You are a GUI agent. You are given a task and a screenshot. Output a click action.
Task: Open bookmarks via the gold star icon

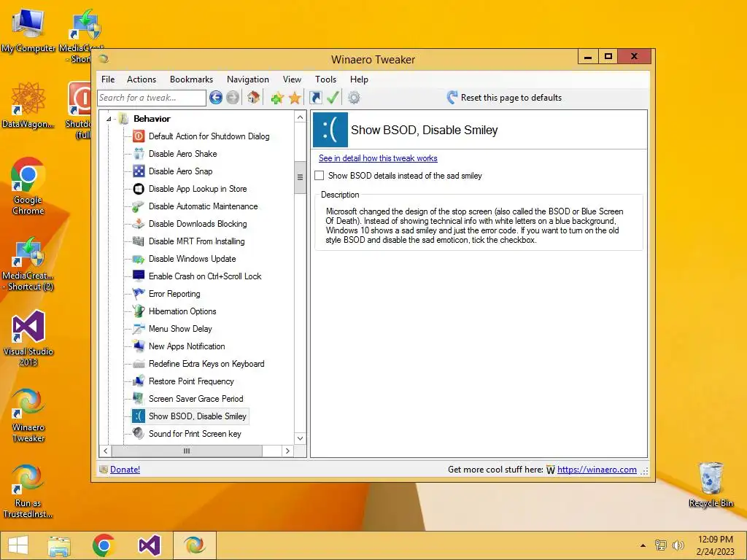(295, 98)
